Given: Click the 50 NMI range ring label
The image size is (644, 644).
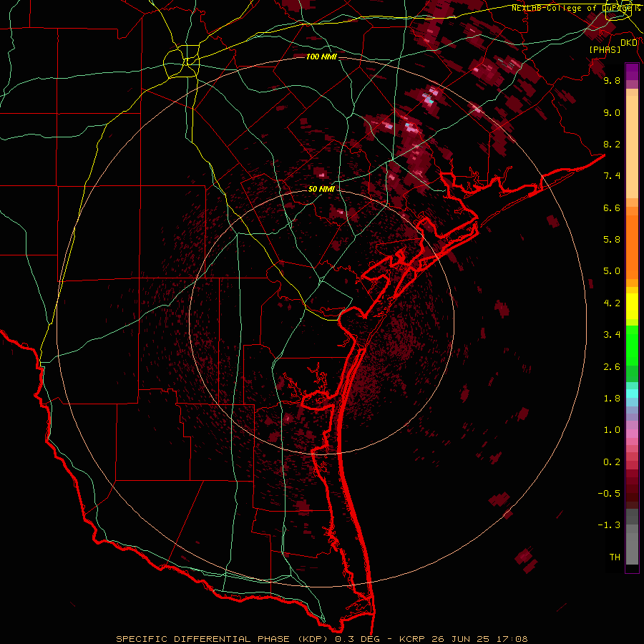Looking at the screenshot, I should click(321, 189).
